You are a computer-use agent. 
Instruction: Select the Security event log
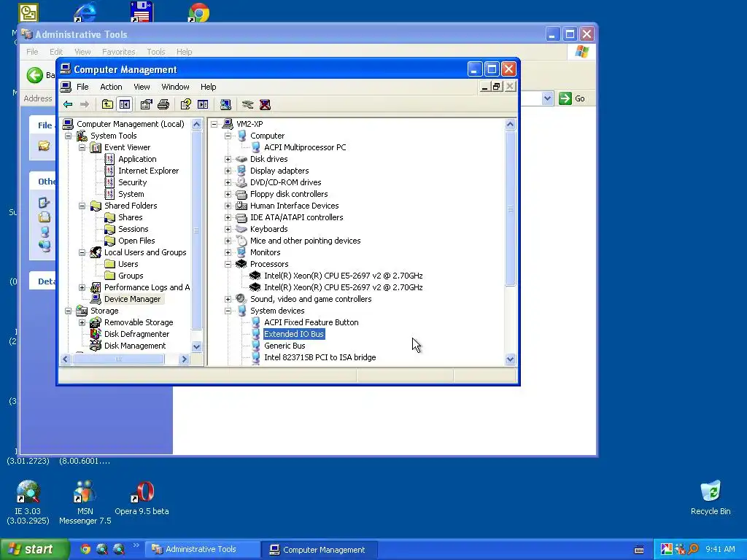[x=133, y=182]
